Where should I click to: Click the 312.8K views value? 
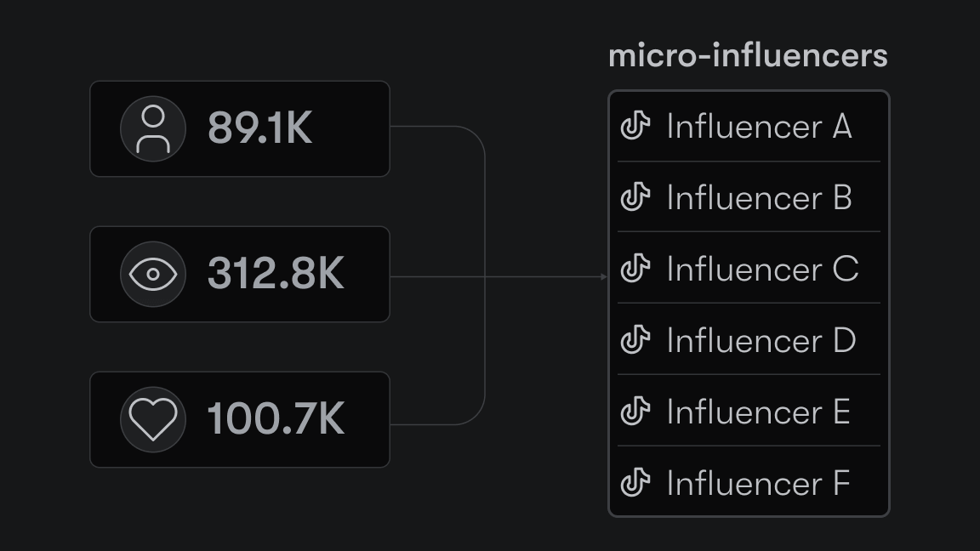(276, 275)
